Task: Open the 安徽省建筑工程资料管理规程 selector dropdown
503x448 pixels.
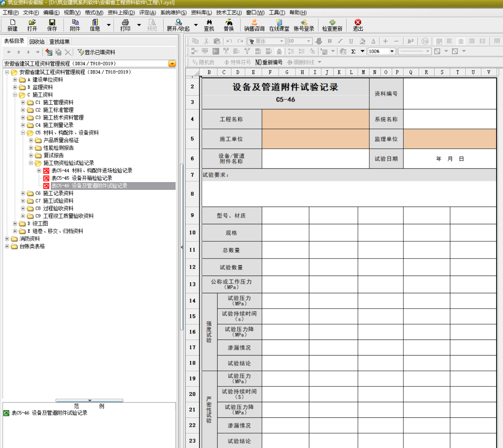Action: click(x=172, y=64)
